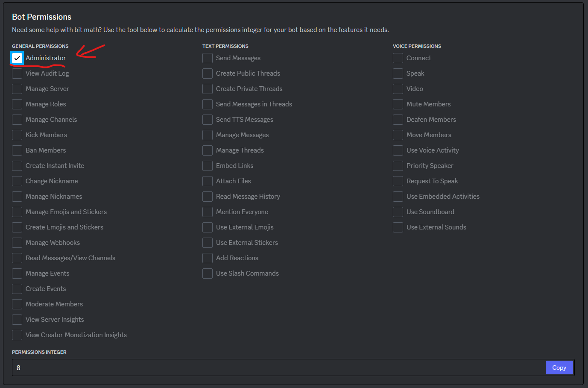This screenshot has width=588, height=388.
Task: Check the Send Messages permission
Action: point(208,58)
